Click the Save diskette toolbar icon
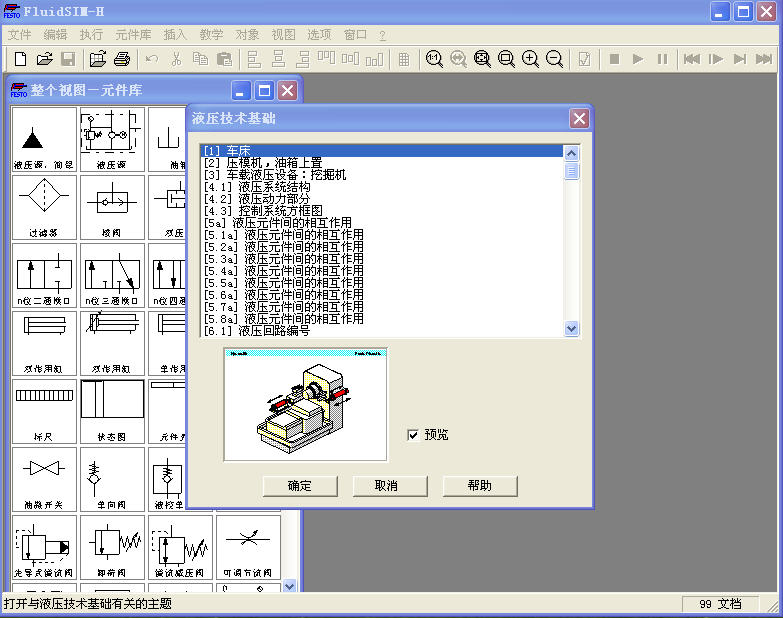Screen dimensions: 783x618 pyautogui.click(x=68, y=59)
